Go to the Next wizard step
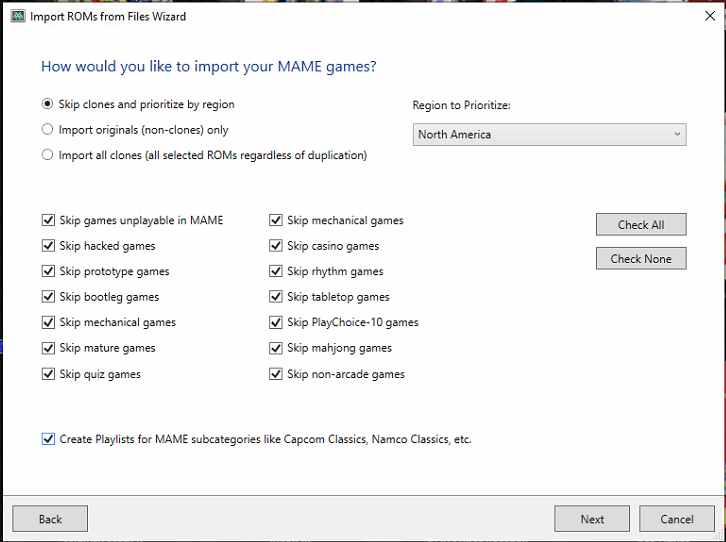This screenshot has width=726, height=542. coord(592,519)
